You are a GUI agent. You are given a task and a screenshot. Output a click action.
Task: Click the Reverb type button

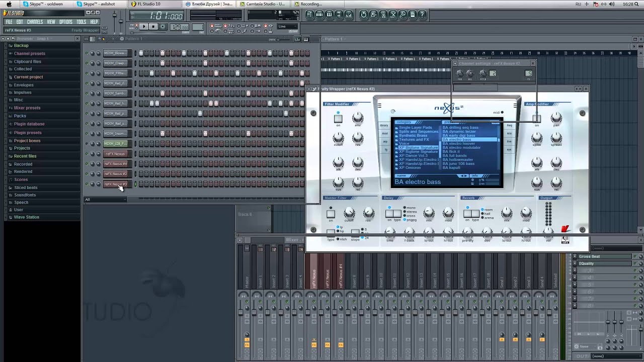475,214
